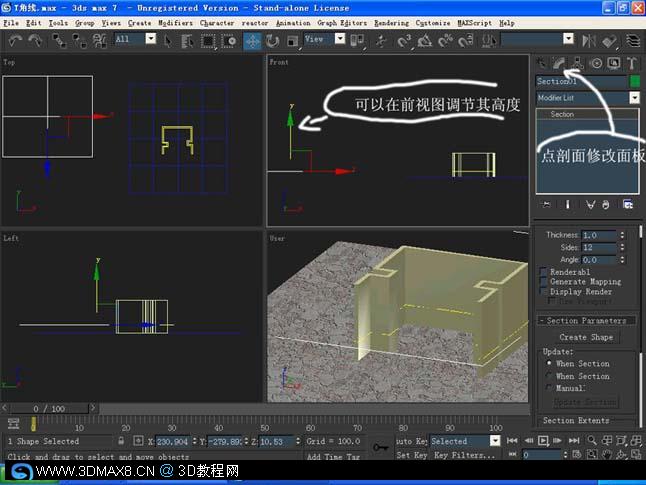Click the Unlink Selection tool
Screen dimensions: 646x485
[x=79, y=40]
